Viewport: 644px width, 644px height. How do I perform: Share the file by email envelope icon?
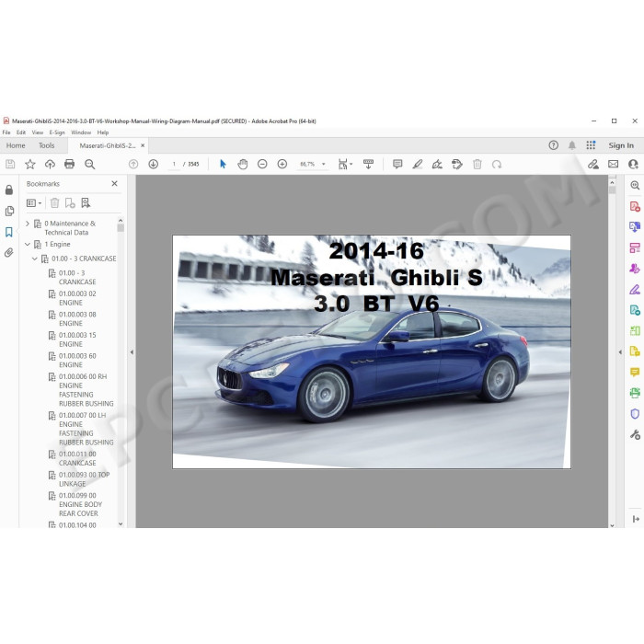(614, 165)
